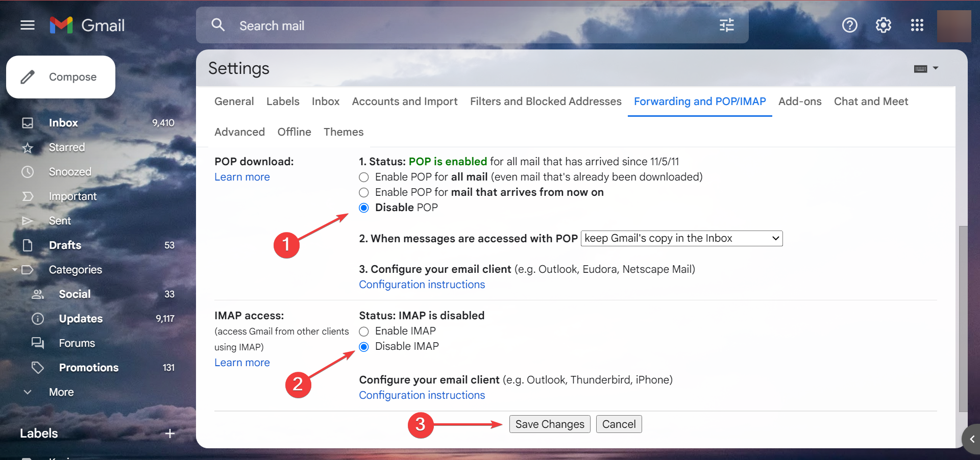Image resolution: width=980 pixels, height=460 pixels.
Task: Collapse the More labels section
Action: coord(27,392)
